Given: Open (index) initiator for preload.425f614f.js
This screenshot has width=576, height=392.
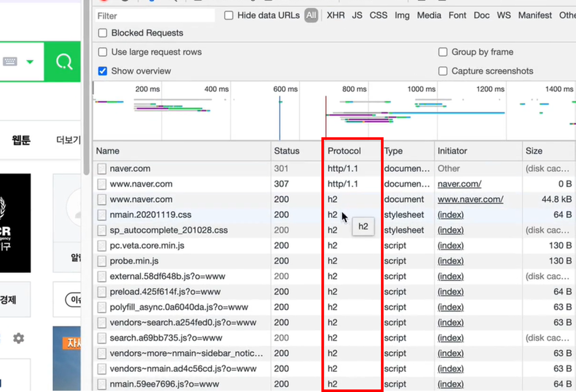Looking at the screenshot, I should (450, 292).
